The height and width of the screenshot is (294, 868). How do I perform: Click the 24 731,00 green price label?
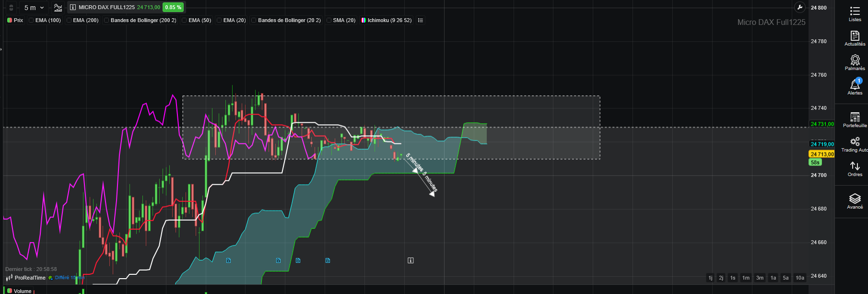(x=822, y=124)
